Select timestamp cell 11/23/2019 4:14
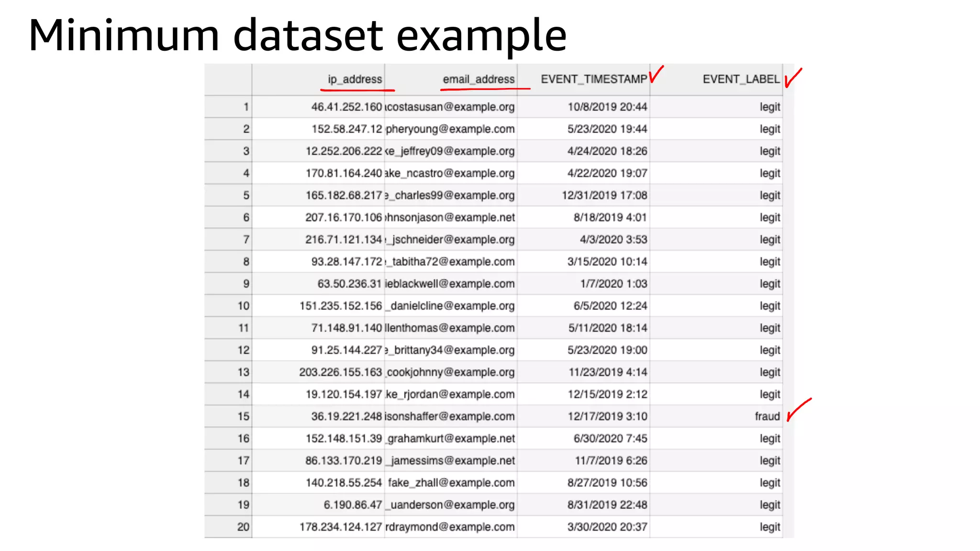Screen dimensions: 980x551 (583, 372)
